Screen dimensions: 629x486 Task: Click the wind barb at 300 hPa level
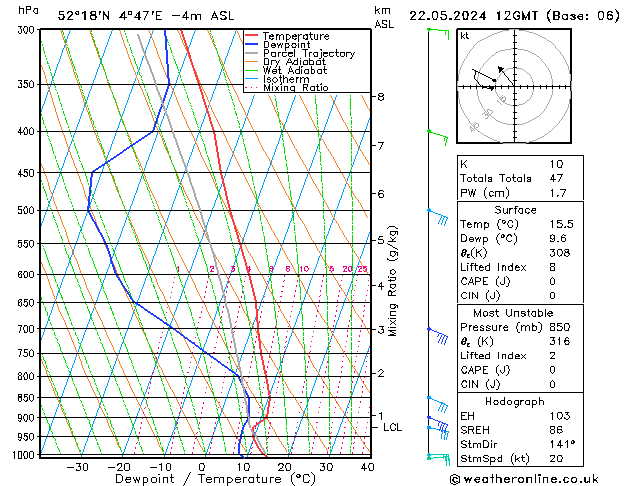point(438,34)
